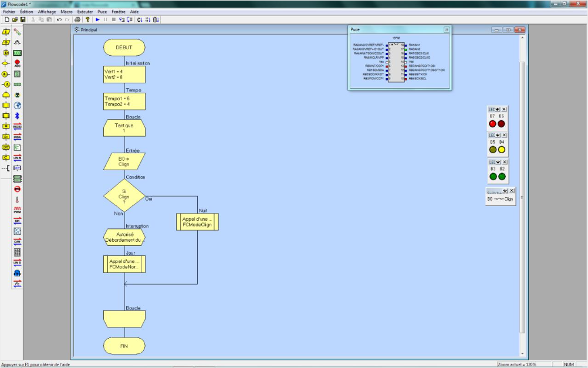588x368 pixels.
Task: Run the simulation with the blue play button
Action: pos(97,19)
